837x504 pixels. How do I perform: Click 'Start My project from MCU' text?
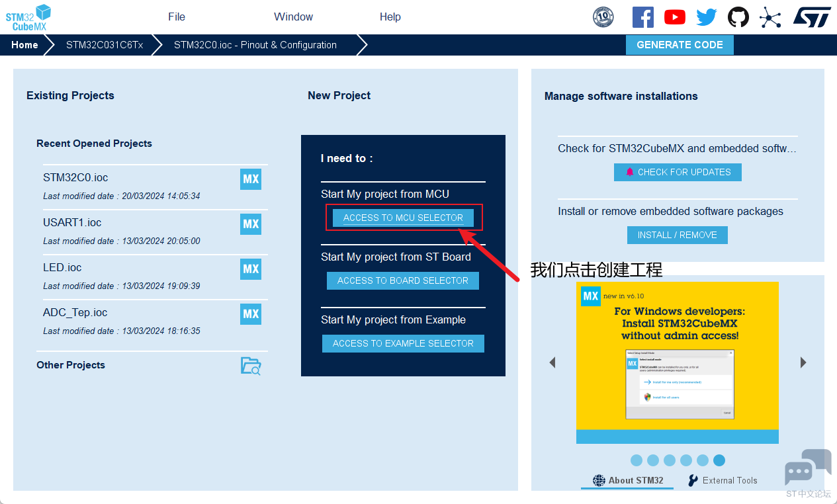(x=385, y=194)
